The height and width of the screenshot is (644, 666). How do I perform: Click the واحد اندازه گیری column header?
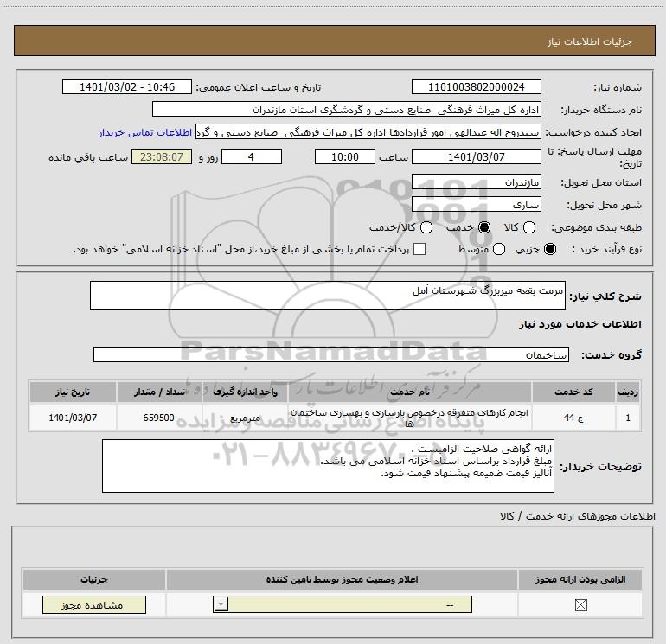click(245, 392)
